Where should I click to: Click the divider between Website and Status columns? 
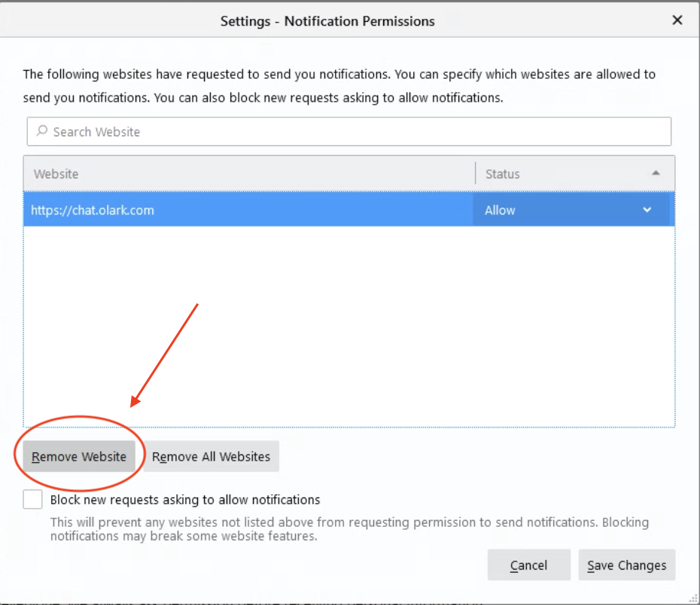coord(476,174)
